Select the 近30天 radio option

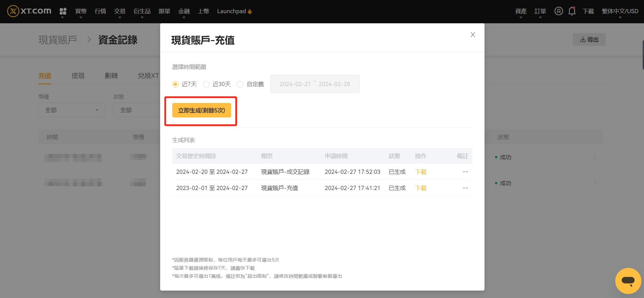pos(206,84)
